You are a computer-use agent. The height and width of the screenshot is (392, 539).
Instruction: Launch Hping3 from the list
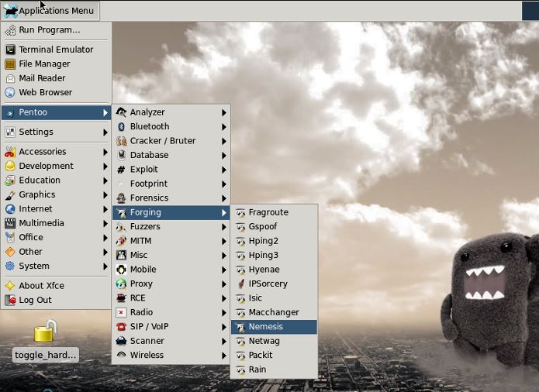(x=274, y=256)
